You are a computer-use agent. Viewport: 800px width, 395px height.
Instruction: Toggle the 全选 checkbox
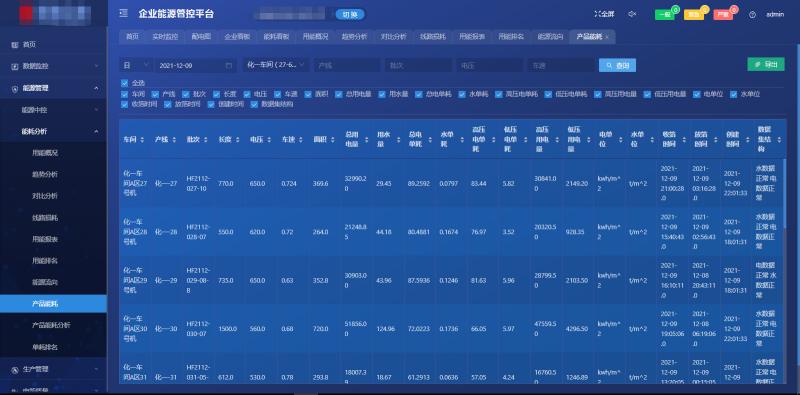tap(124, 83)
